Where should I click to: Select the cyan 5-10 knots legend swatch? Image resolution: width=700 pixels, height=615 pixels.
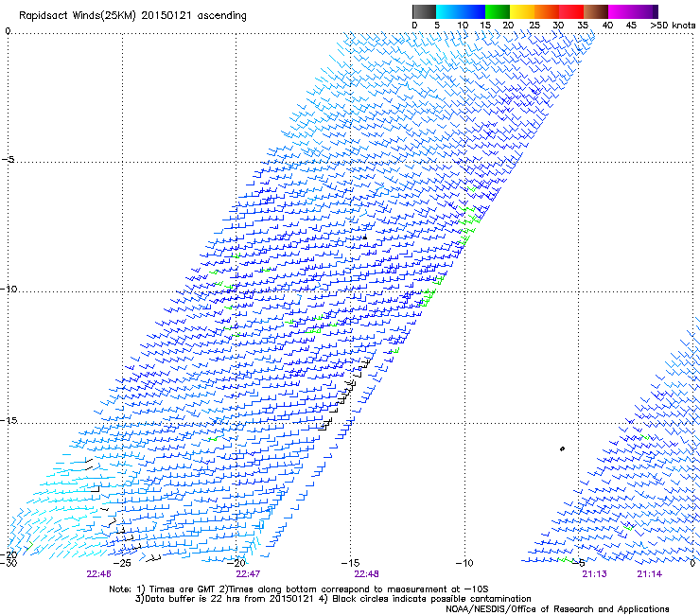pyautogui.click(x=448, y=11)
